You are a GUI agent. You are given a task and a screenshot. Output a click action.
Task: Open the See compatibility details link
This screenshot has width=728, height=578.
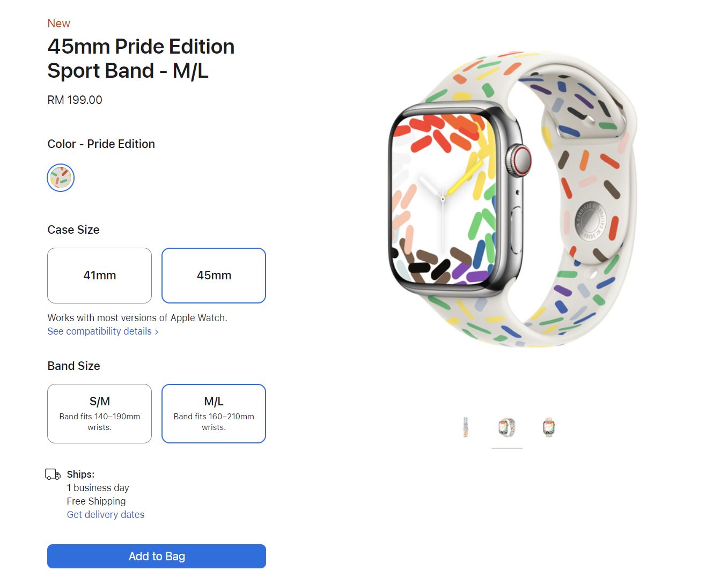click(100, 331)
